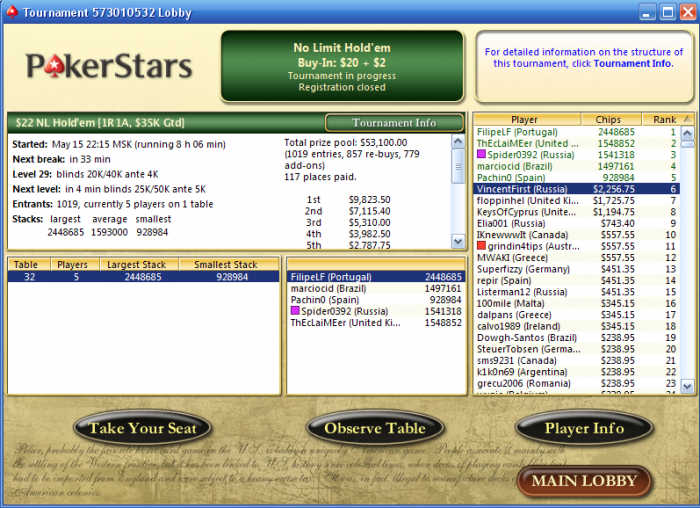The image size is (700, 508).
Task: Click the Observe Table button
Action: pyautogui.click(x=375, y=428)
